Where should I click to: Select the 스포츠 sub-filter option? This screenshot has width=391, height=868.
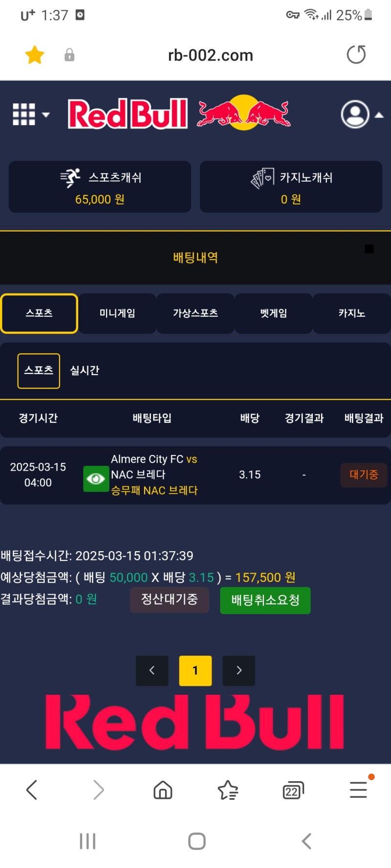pos(39,371)
